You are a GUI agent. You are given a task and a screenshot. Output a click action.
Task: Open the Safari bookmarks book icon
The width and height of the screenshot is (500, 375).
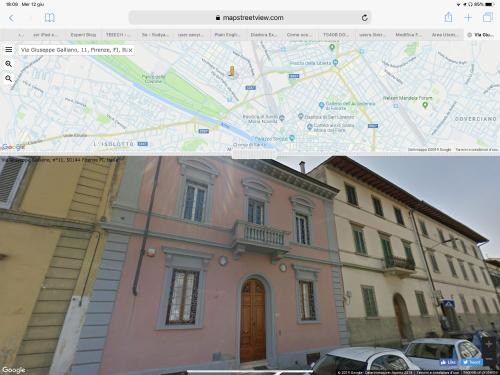tap(50, 18)
